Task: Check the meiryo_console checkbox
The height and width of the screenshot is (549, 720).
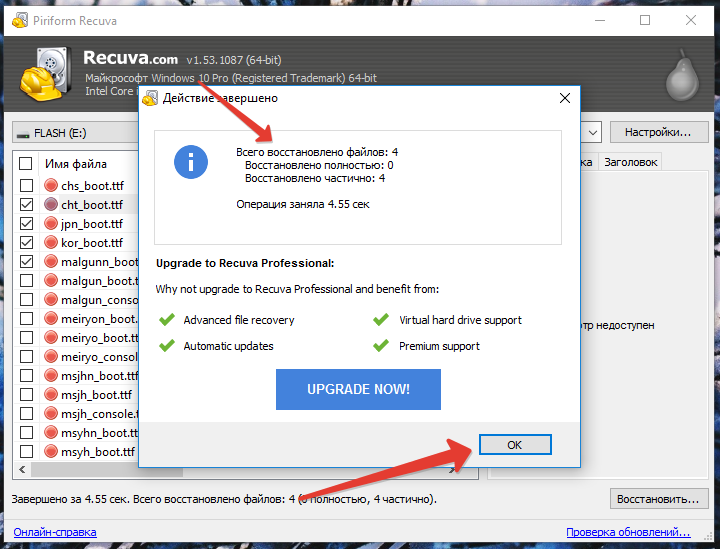Action: tap(27, 357)
